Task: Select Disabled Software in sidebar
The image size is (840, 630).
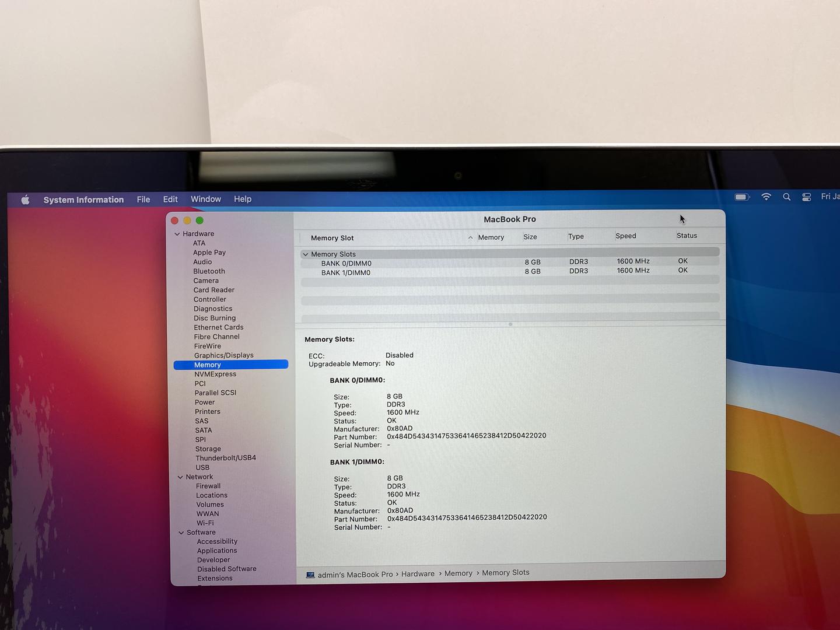Action: click(x=227, y=569)
